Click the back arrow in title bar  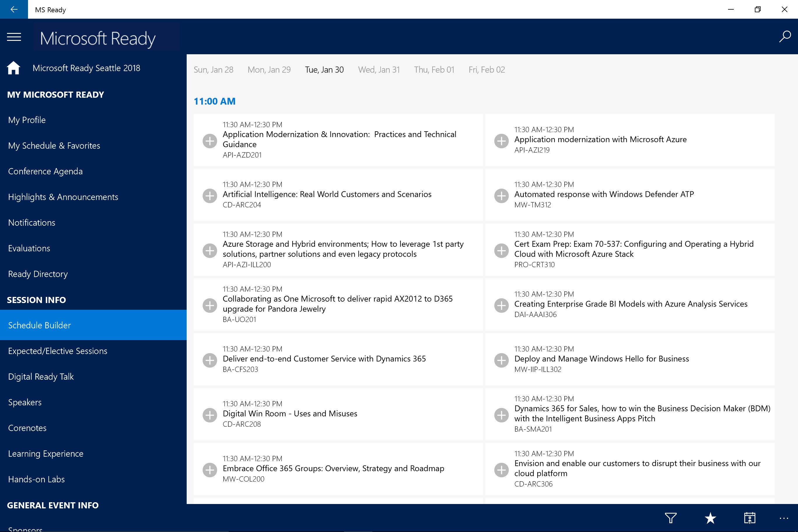pos(14,9)
